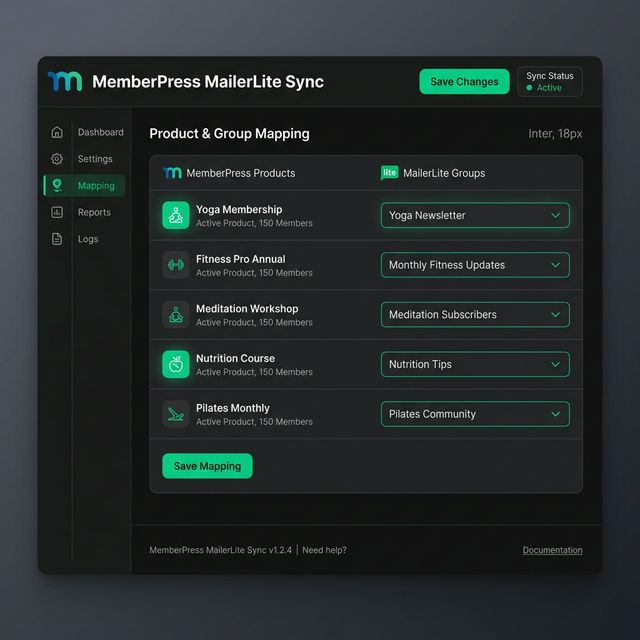Click the version text v1.2.4 in footer

[x=280, y=550]
